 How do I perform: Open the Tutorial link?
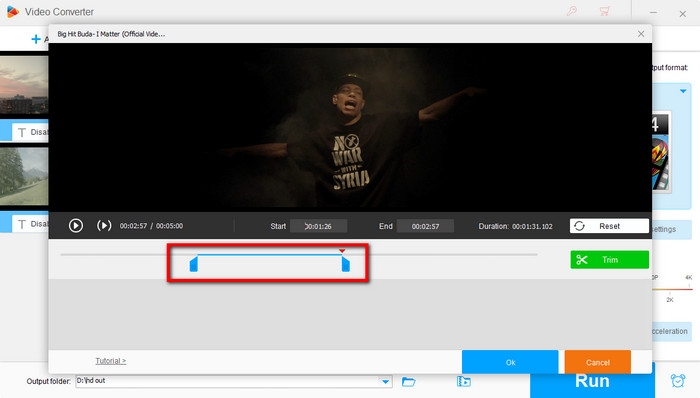coord(111,361)
